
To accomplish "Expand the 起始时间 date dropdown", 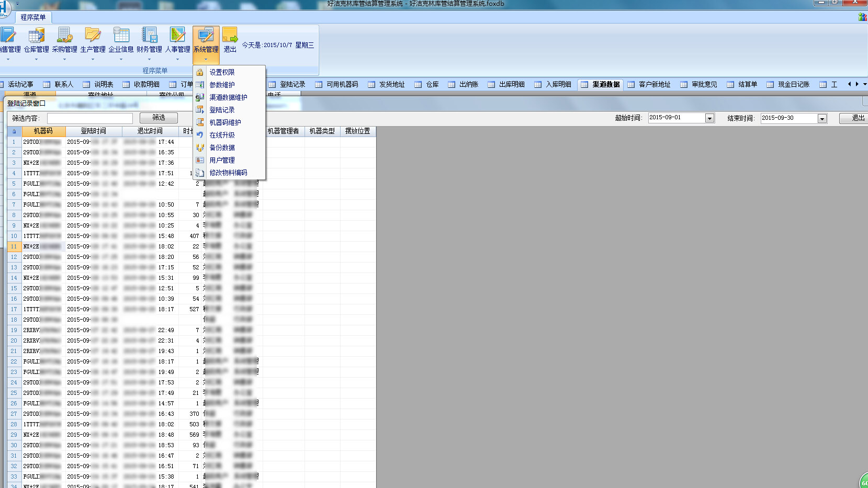I will click(709, 118).
